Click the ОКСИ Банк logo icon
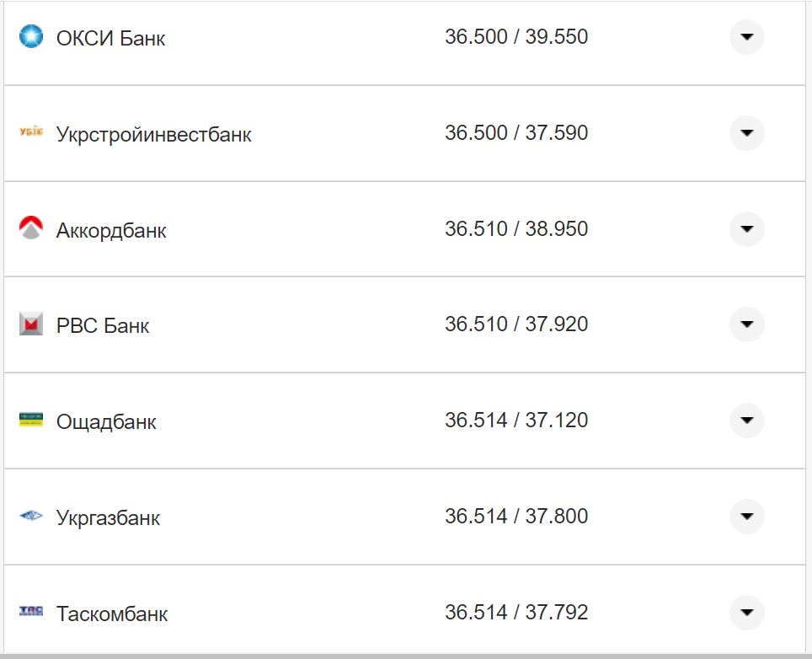This screenshot has height=659, width=812. click(x=31, y=37)
